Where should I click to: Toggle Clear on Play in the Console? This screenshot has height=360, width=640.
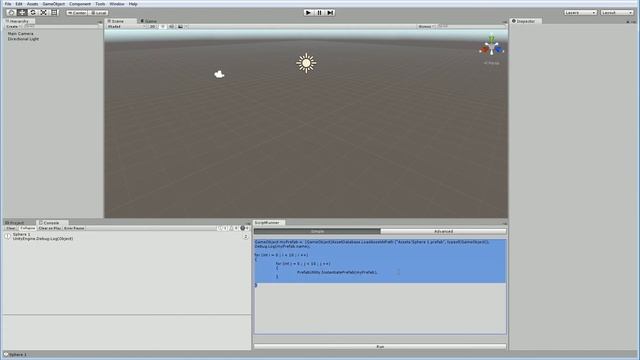pyautogui.click(x=49, y=228)
